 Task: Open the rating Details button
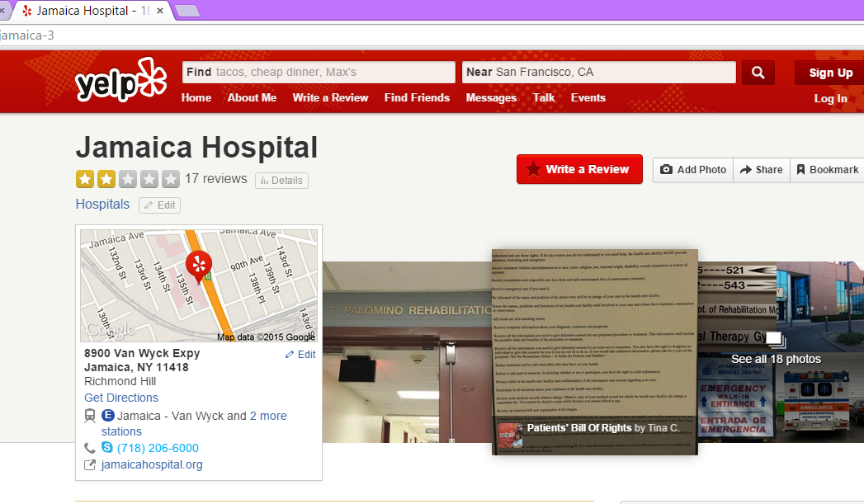[x=281, y=180]
